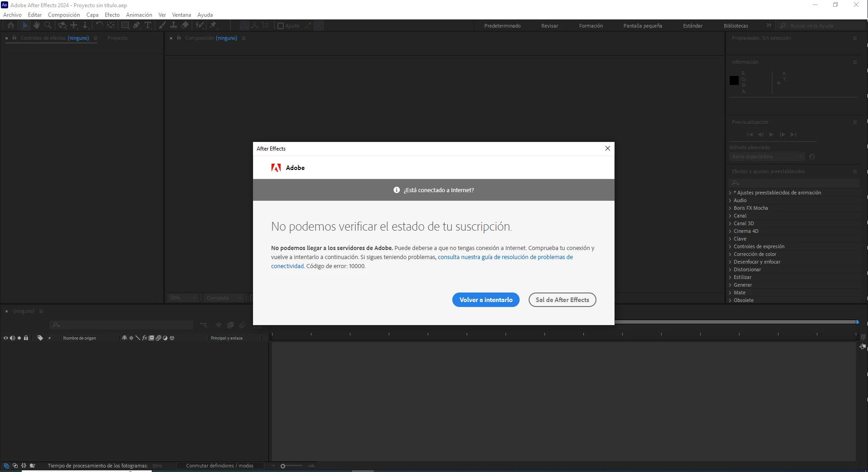Open the Barra espaciadora shortcut dropdown
This screenshot has height=472, width=868.
coord(767,156)
